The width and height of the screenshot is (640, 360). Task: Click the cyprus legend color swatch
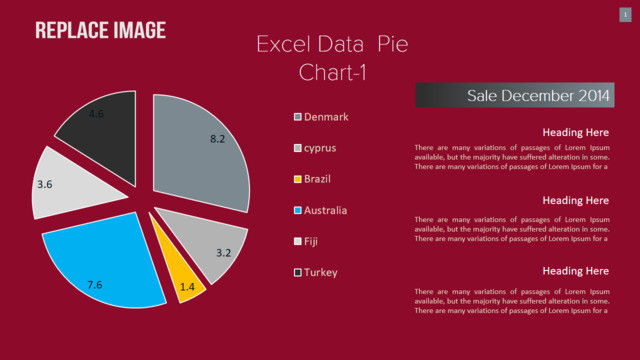(298, 148)
